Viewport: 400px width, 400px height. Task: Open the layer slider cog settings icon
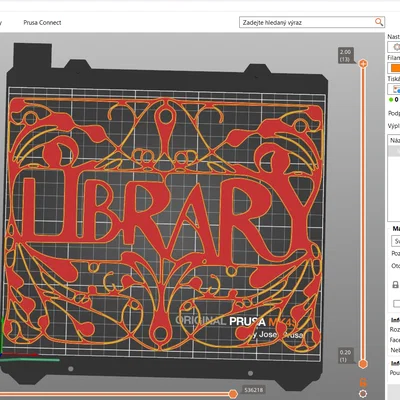tap(363, 394)
